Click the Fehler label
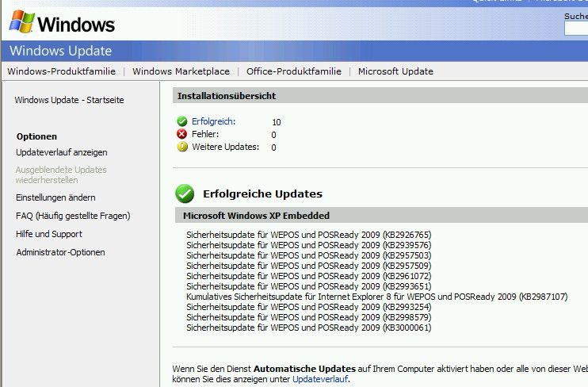This screenshot has width=588, height=387. coord(205,134)
